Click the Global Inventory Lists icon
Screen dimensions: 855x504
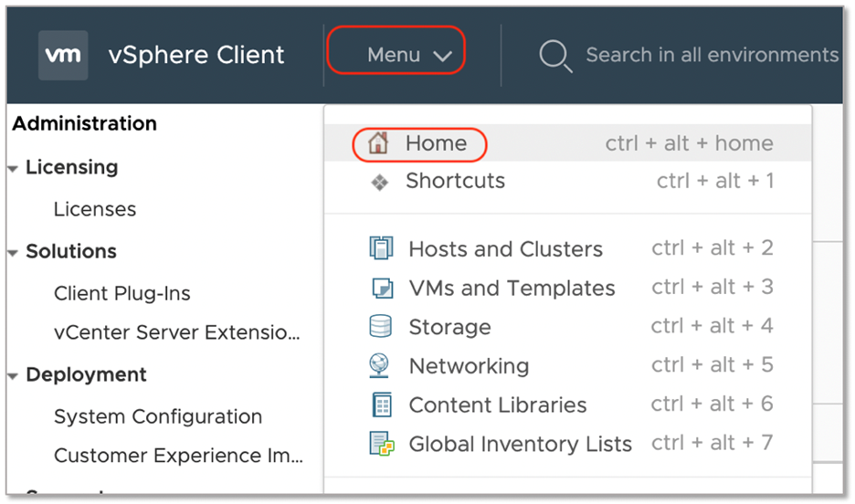tap(382, 444)
